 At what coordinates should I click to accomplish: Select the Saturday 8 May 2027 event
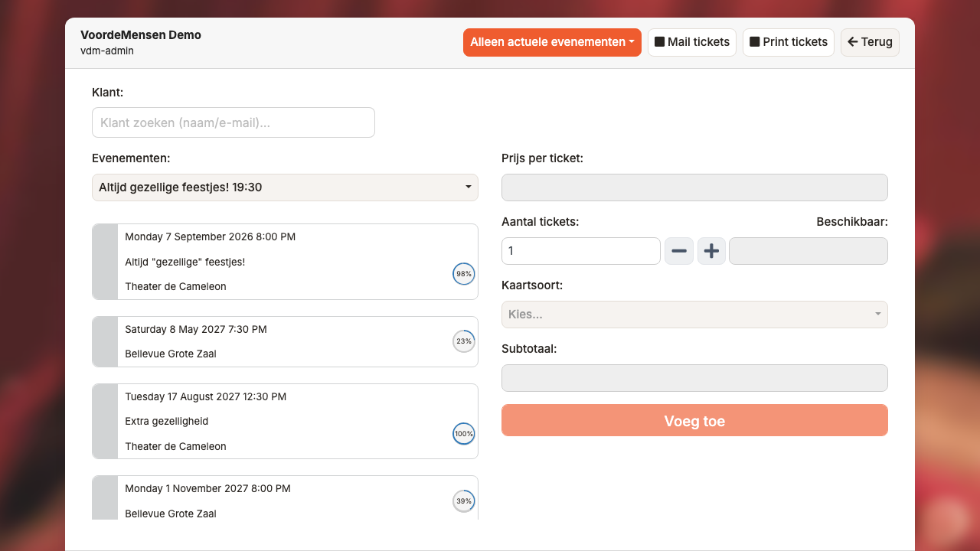click(x=285, y=341)
